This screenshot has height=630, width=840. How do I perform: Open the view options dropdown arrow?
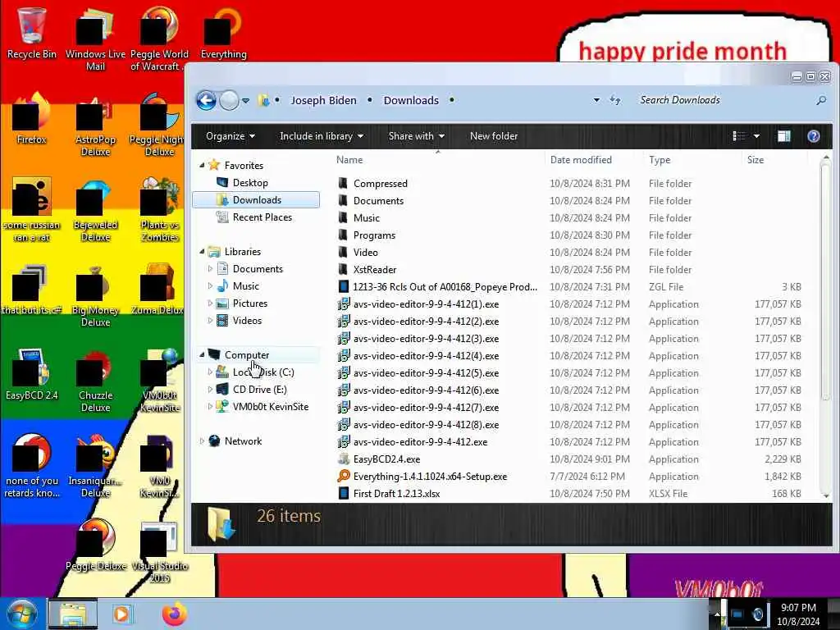(756, 136)
